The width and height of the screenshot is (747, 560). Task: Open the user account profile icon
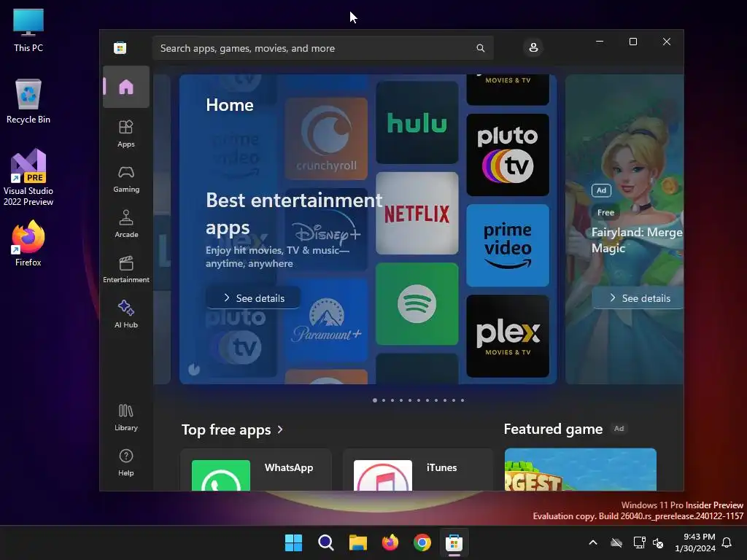coord(533,47)
